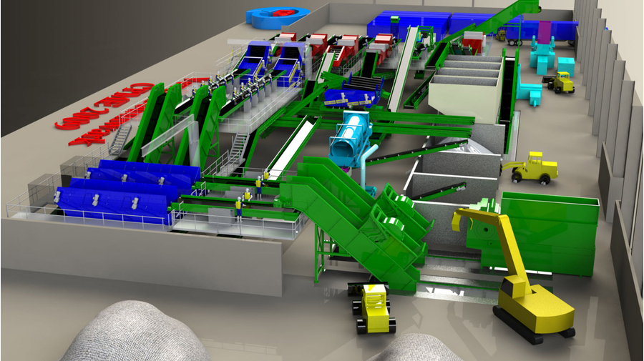Image resolution: width=644 pixels, height=361 pixels.
Task: Select the white partitioned storage bunkers
Action: 465,86
